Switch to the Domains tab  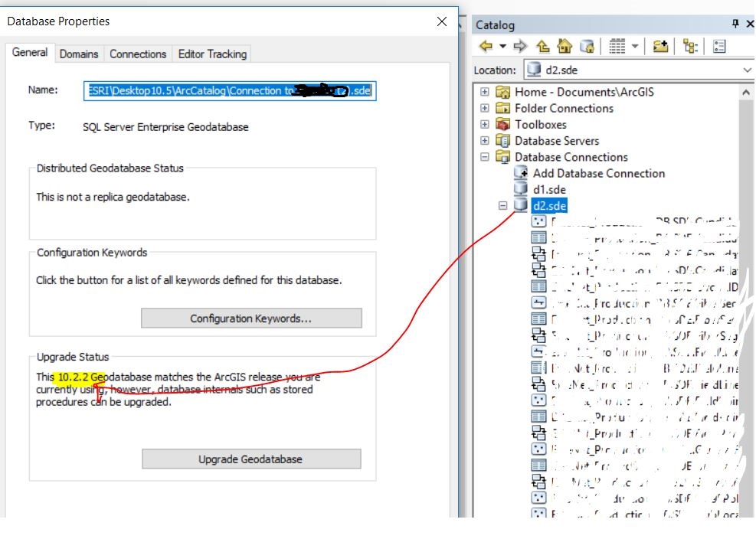[x=79, y=54]
